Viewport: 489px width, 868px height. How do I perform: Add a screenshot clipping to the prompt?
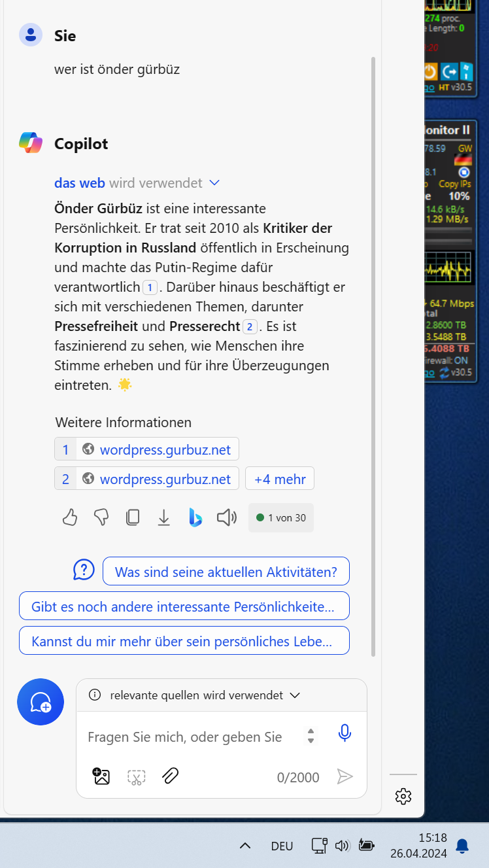coord(136,777)
